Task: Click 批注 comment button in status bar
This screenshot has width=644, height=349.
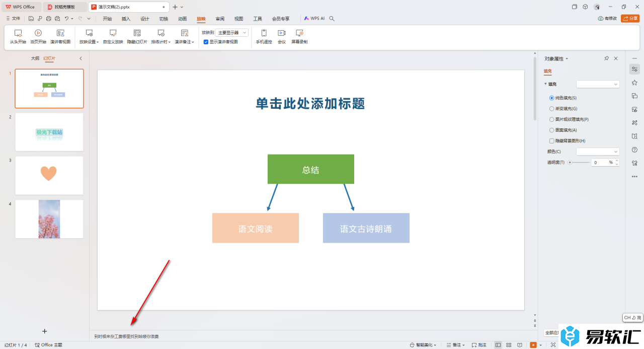Action: point(478,345)
